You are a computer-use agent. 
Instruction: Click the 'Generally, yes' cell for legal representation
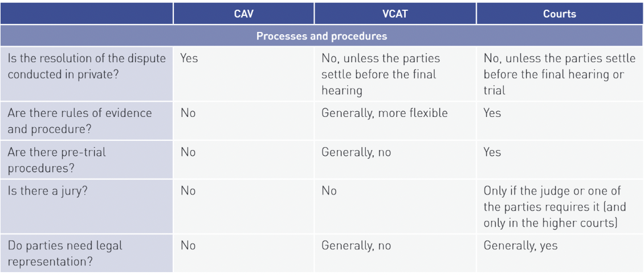pos(520,246)
